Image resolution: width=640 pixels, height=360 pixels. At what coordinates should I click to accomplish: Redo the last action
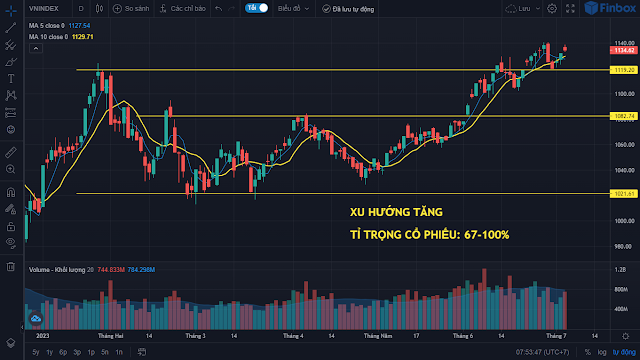[x=231, y=9]
